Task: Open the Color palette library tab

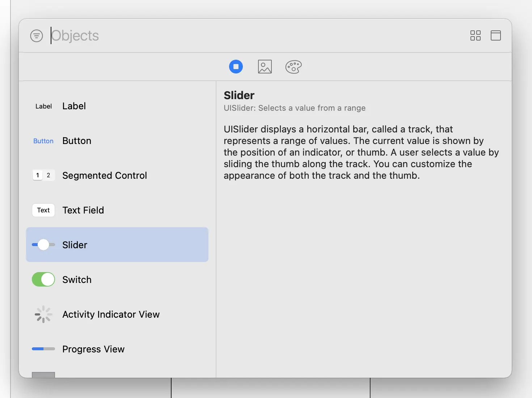Action: pos(294,67)
